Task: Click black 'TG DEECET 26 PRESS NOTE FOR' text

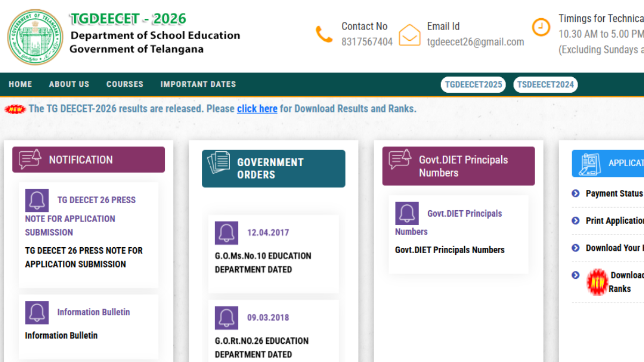Action: pyautogui.click(x=84, y=250)
